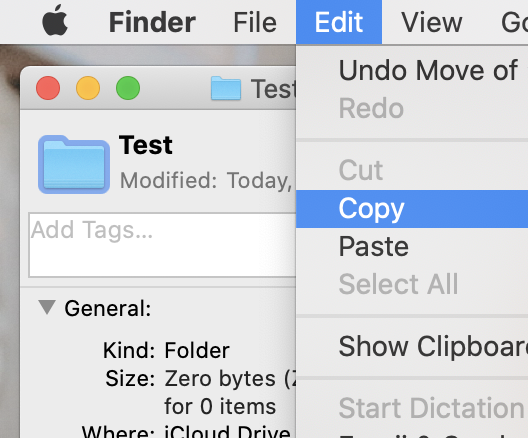This screenshot has height=438, width=528.
Task: Choose Undo Move from Edit menu
Action: pyautogui.click(x=412, y=70)
